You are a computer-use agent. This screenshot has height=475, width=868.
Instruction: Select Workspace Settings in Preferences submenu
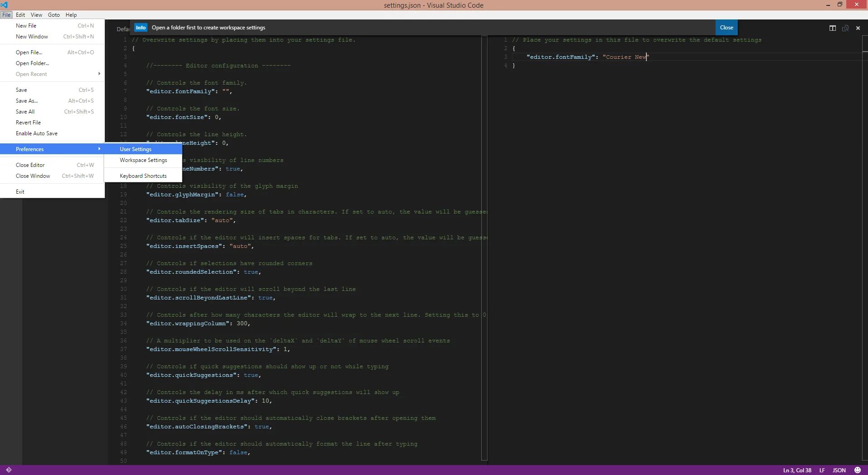(x=143, y=160)
